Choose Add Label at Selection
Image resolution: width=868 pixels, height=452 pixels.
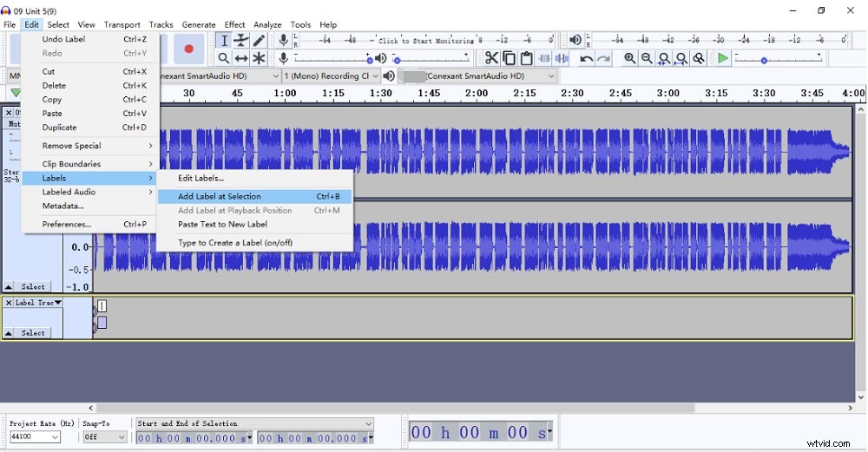pos(254,196)
